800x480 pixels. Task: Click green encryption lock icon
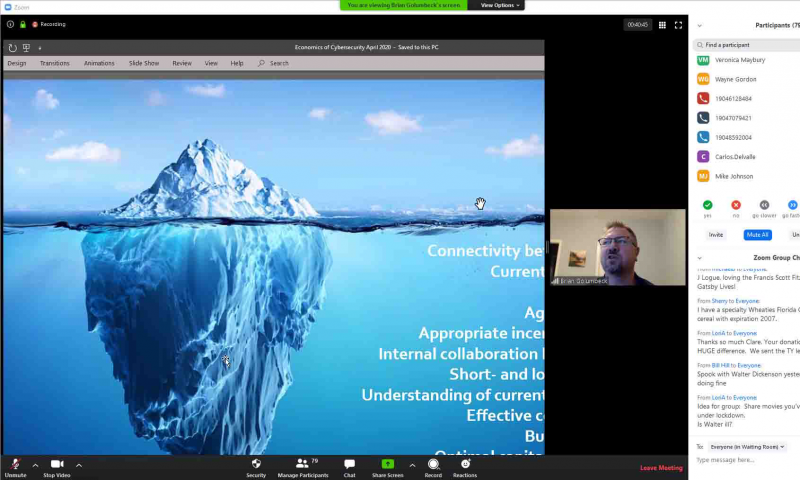pyautogui.click(x=23, y=24)
